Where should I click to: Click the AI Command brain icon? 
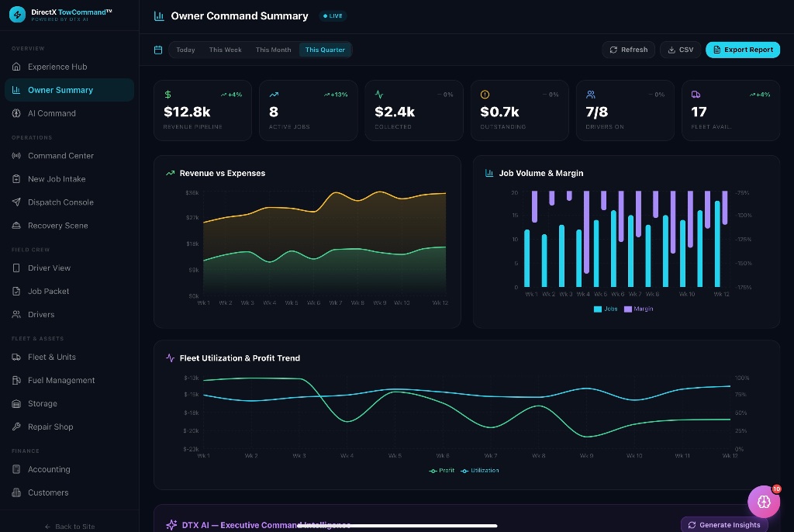click(x=16, y=113)
